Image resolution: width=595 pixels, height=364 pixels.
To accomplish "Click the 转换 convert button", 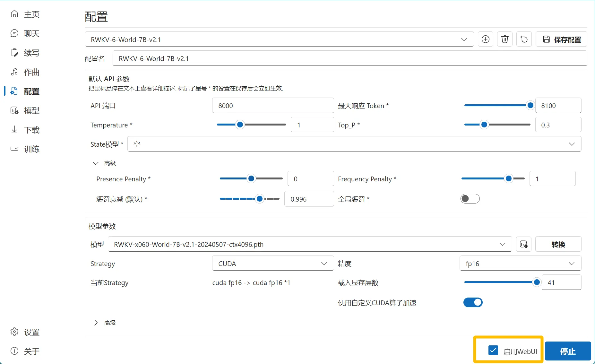I will (x=558, y=244).
